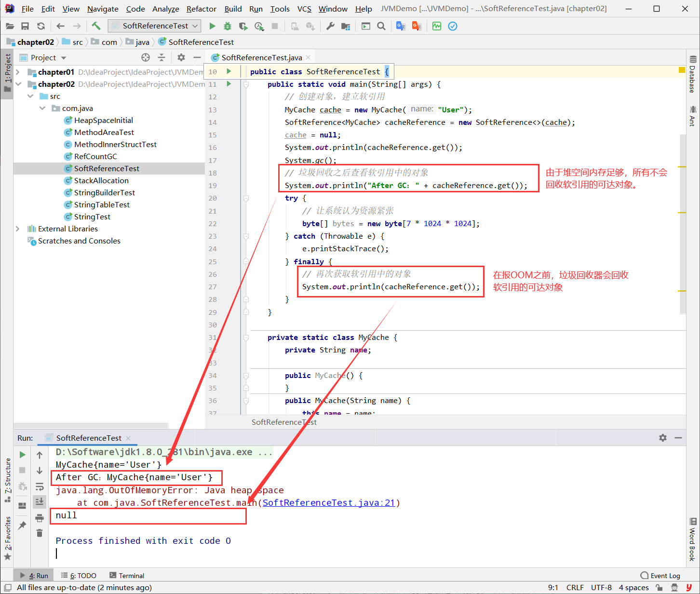Follow the SoftReferenceTest.java:21 stack trace link

coord(329,503)
